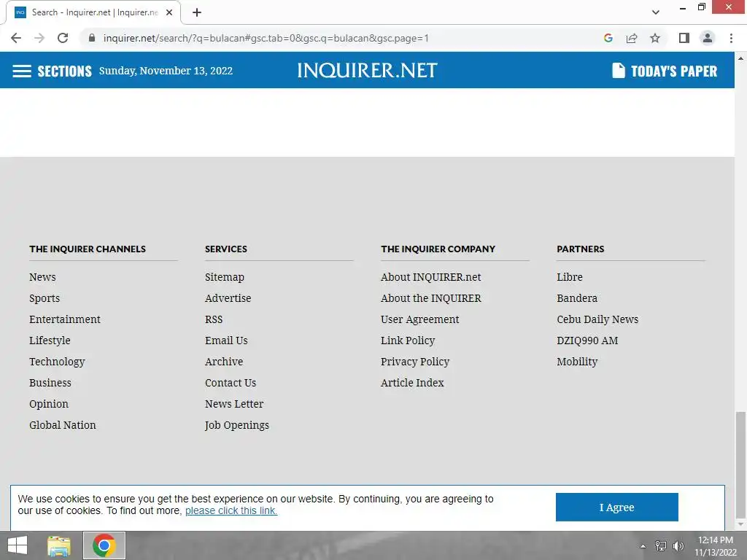747x560 pixels.
Task: Open Cebu Daily News link
Action: (x=597, y=319)
